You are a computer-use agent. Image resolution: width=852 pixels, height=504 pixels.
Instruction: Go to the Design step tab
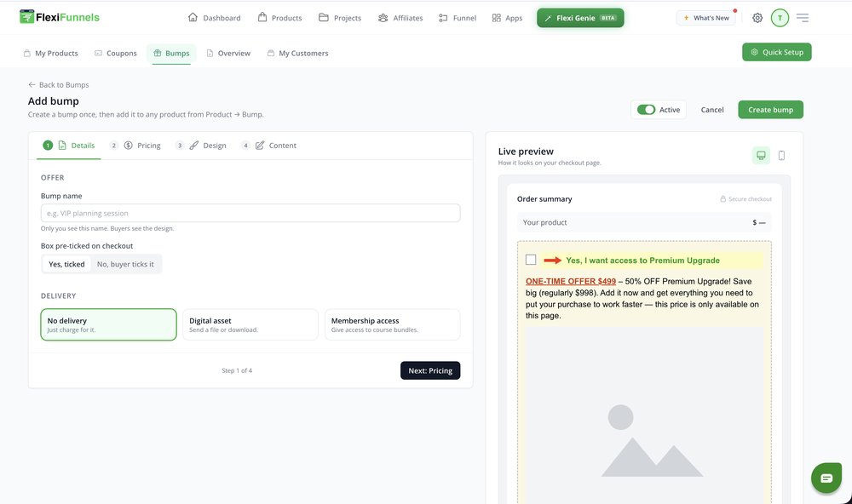[200, 146]
